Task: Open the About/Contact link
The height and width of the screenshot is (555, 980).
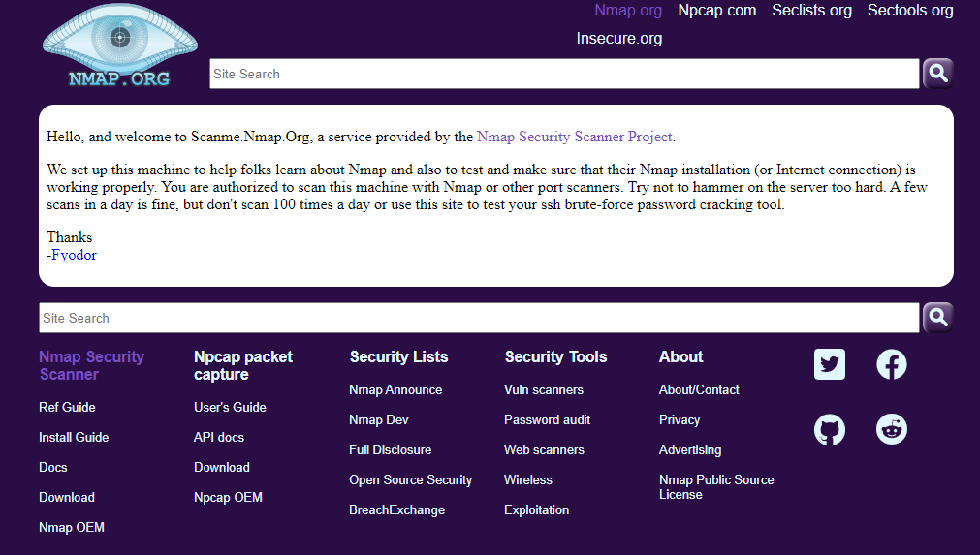Action: click(699, 389)
